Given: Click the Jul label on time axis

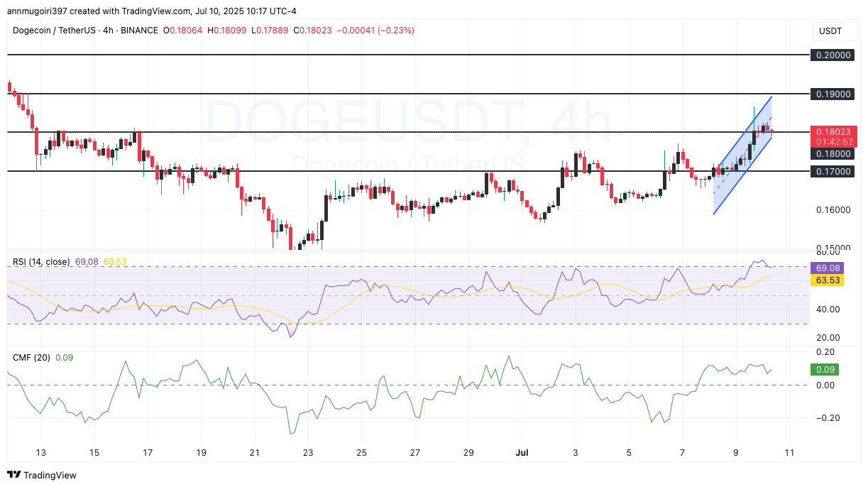Looking at the screenshot, I should 522,452.
